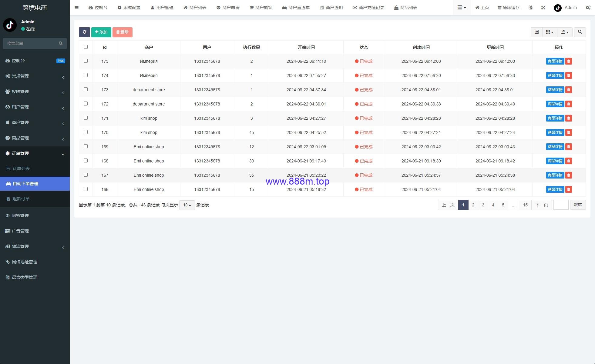Toggle table card view icon
This screenshot has width=595, height=364.
click(536, 32)
